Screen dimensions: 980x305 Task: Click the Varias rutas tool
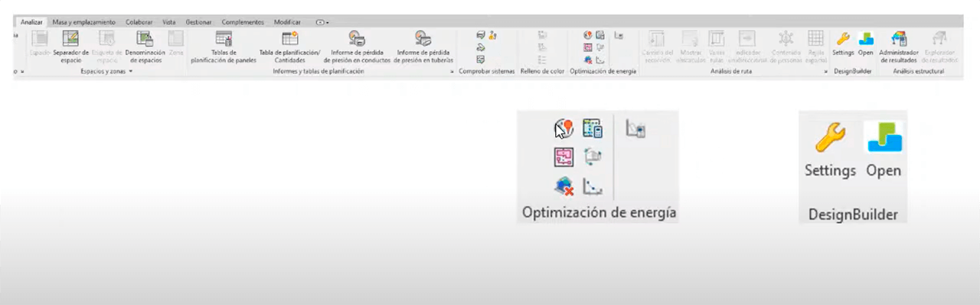click(717, 46)
